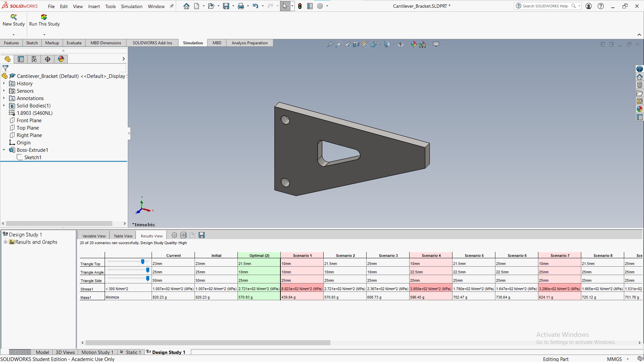Open the ConfigurationManager tab icon

point(34,59)
